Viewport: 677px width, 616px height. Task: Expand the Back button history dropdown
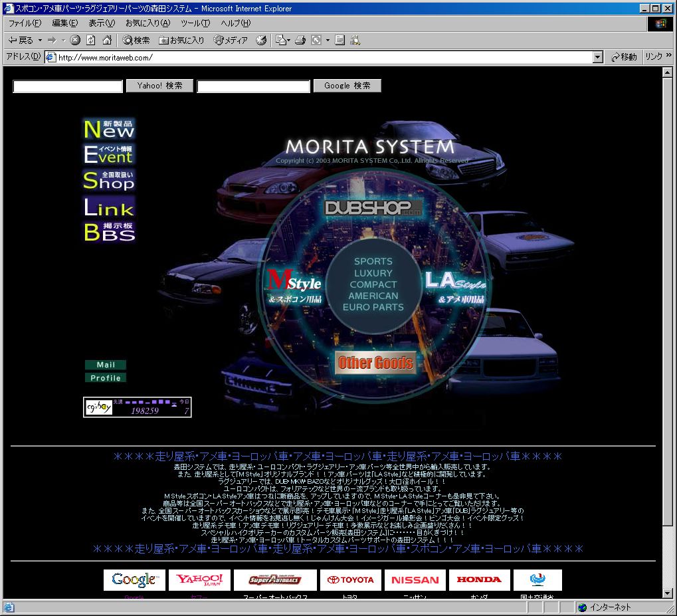40,40
